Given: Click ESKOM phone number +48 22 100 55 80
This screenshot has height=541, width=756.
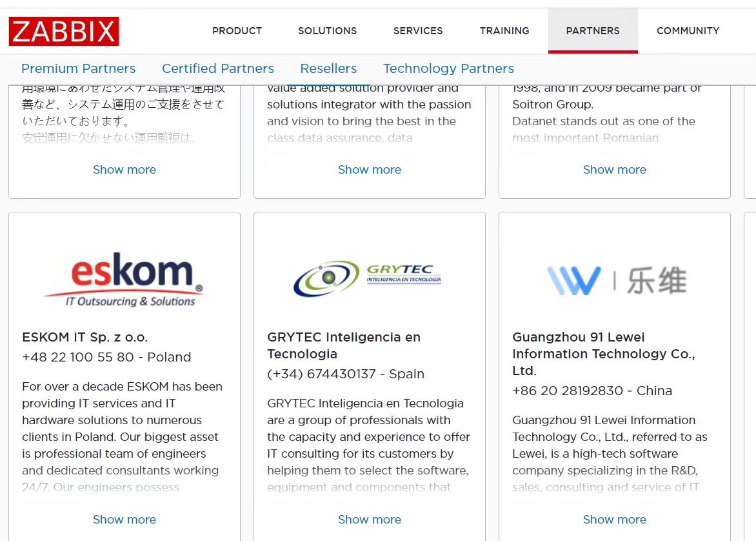Looking at the screenshot, I should pos(77,357).
